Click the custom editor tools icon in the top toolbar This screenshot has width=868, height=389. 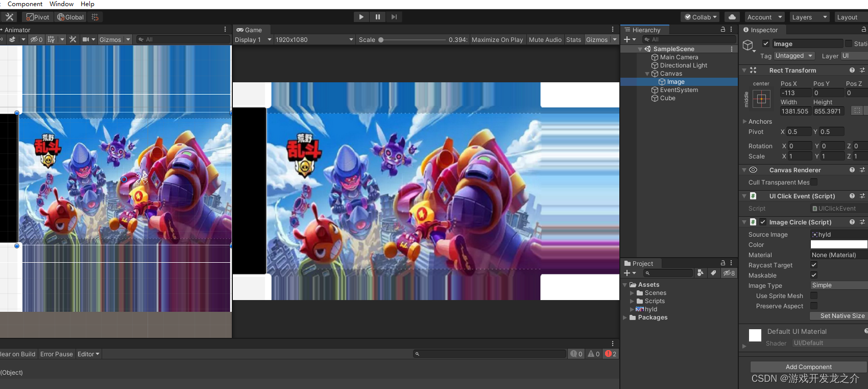point(9,17)
